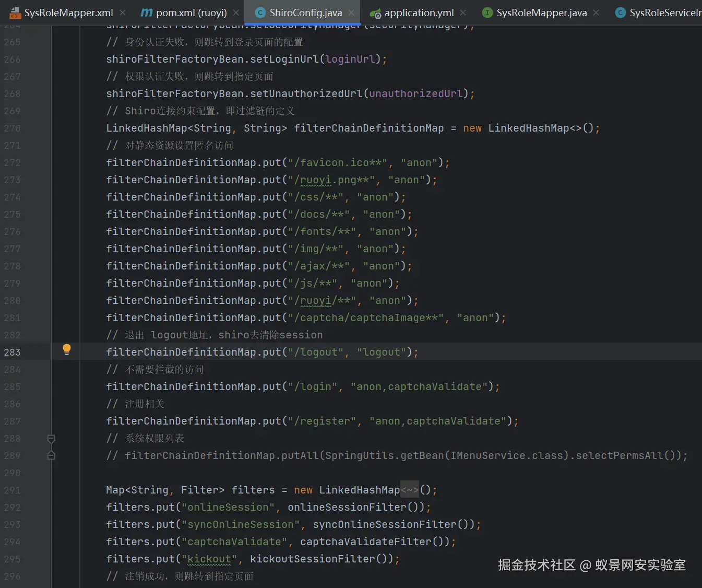The image size is (702, 588).
Task: Place cursor on "/favicon.ico**" string
Action: tap(338, 162)
